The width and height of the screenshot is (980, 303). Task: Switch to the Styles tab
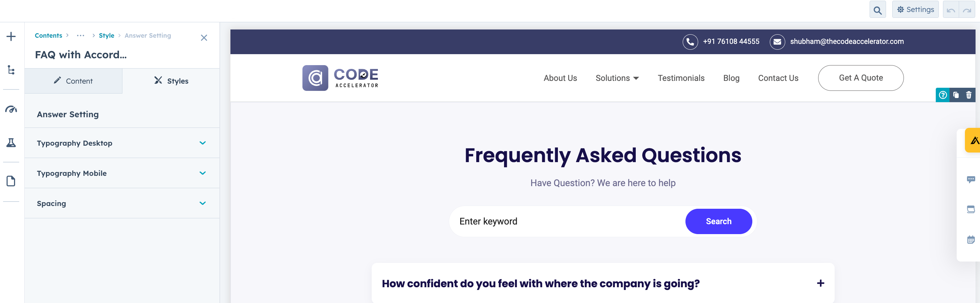[171, 81]
